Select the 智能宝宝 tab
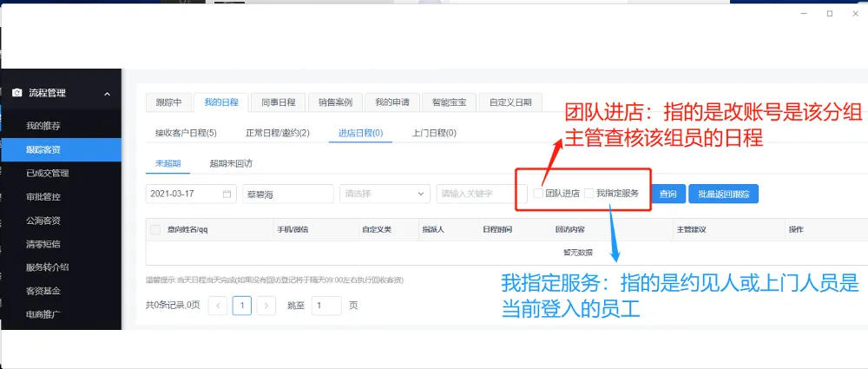This screenshot has height=369, width=868. tap(449, 102)
